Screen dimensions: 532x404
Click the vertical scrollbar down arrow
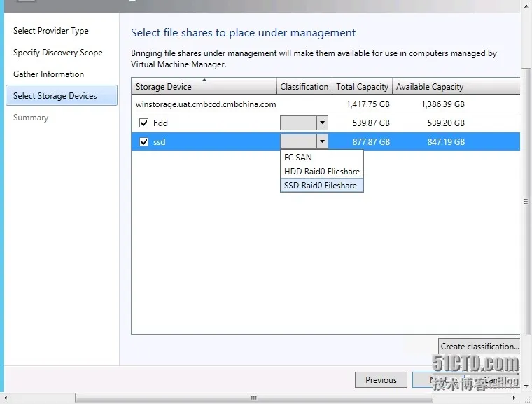[526, 386]
